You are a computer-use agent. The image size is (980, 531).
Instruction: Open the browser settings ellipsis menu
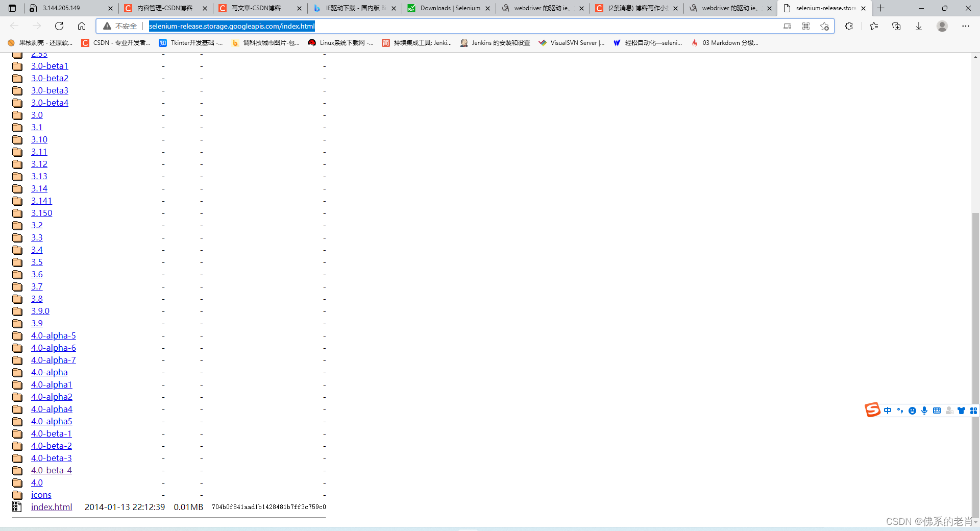click(966, 26)
